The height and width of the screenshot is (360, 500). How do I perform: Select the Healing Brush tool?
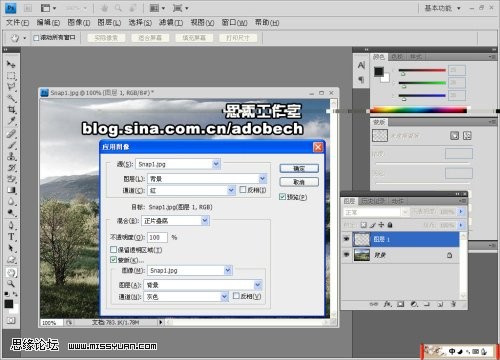(11, 134)
